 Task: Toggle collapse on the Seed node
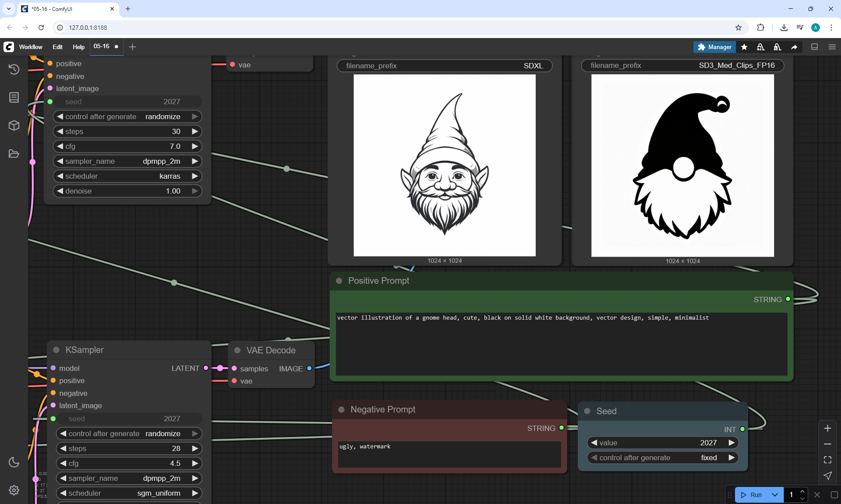tap(587, 411)
